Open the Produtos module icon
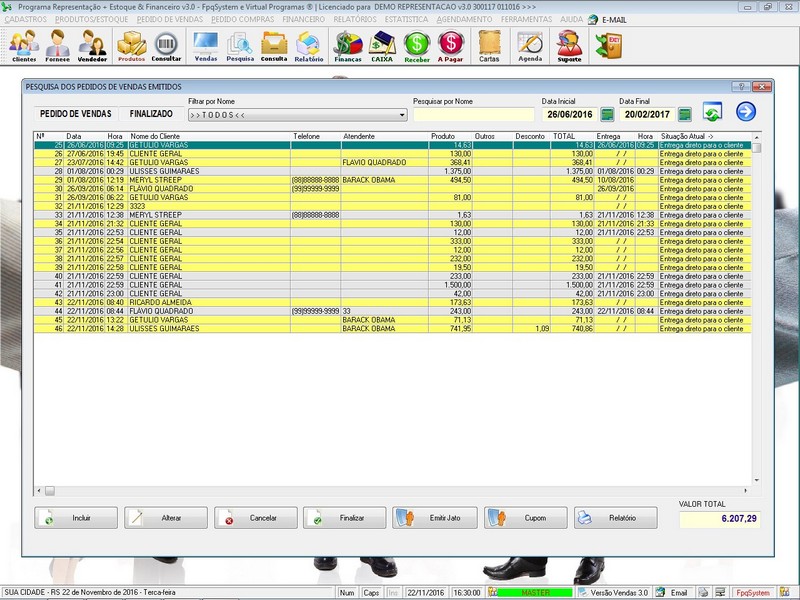This screenshot has height=600, width=800. [x=131, y=46]
